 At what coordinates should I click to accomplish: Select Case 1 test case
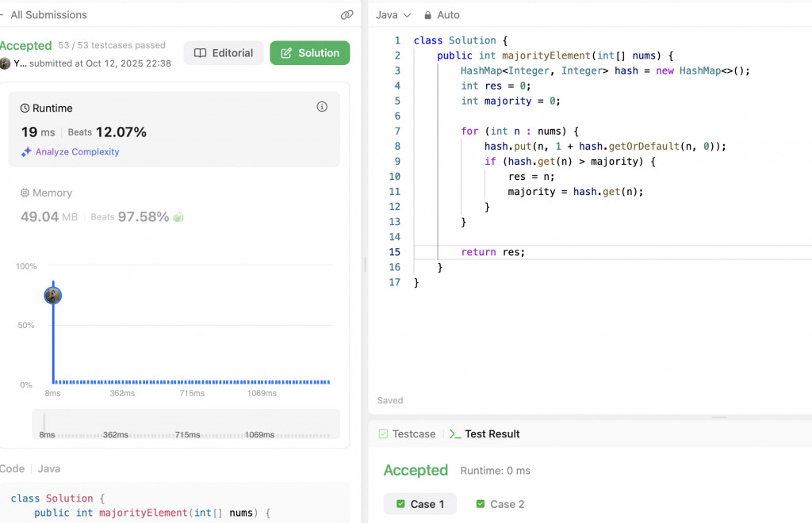click(x=420, y=504)
